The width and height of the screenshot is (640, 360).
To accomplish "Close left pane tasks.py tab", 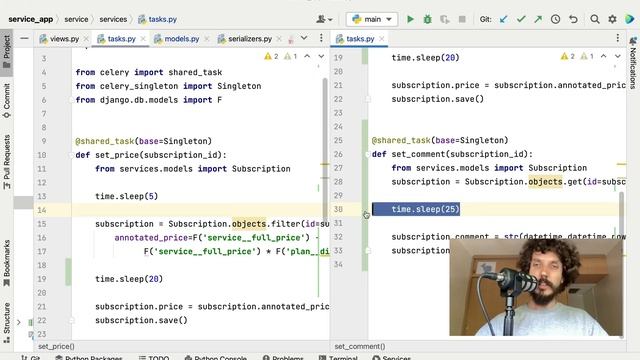I will [x=143, y=39].
